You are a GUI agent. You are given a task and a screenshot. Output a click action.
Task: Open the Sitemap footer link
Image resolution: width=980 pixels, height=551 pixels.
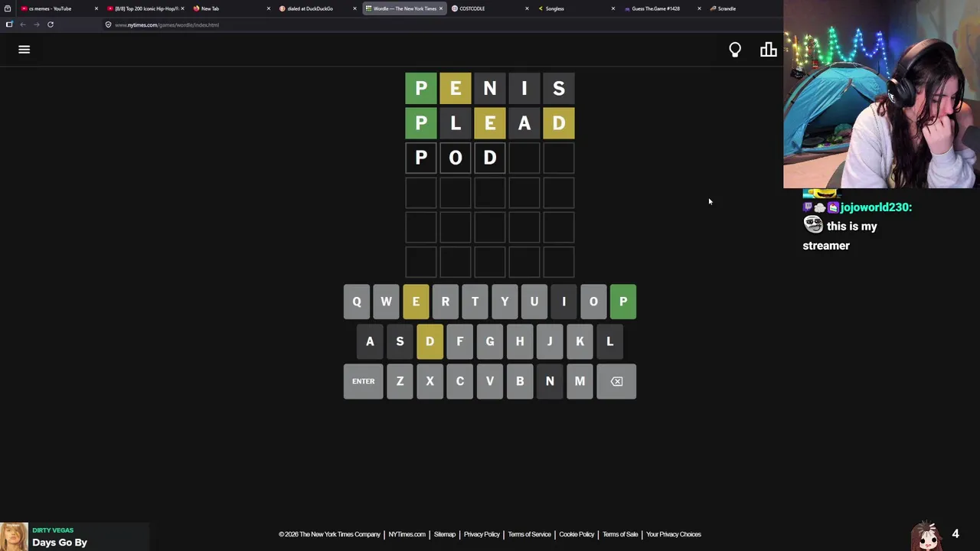pyautogui.click(x=445, y=534)
